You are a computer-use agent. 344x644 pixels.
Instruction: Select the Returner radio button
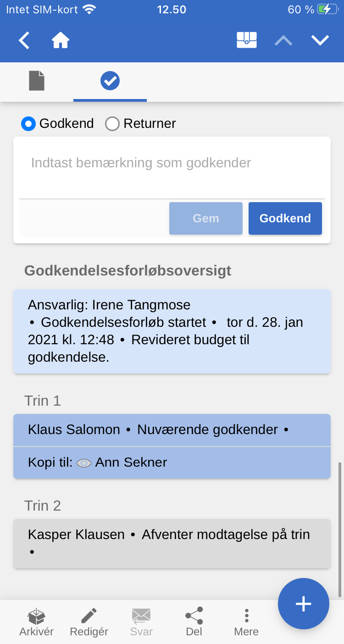pyautogui.click(x=112, y=124)
